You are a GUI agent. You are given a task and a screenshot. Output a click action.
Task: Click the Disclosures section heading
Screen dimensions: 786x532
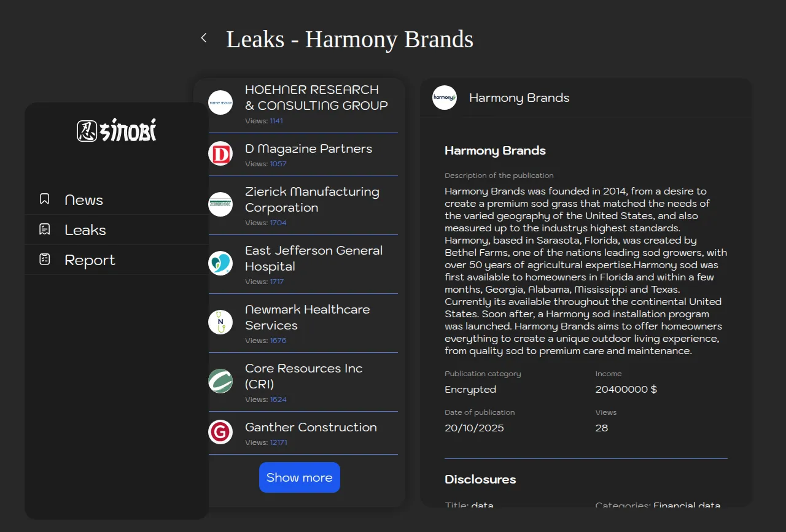(480, 479)
